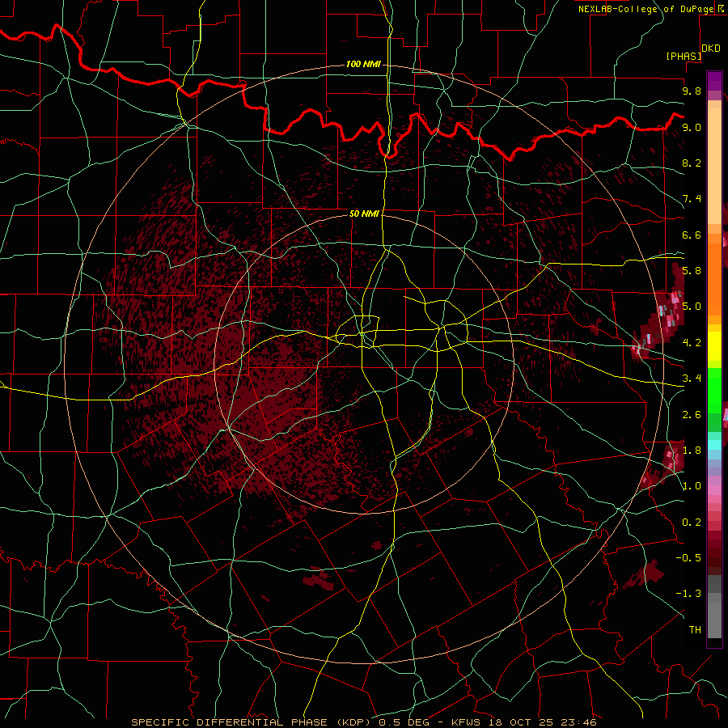Click the [PHAS] units label
Screen dimensions: 728x728
click(x=684, y=56)
